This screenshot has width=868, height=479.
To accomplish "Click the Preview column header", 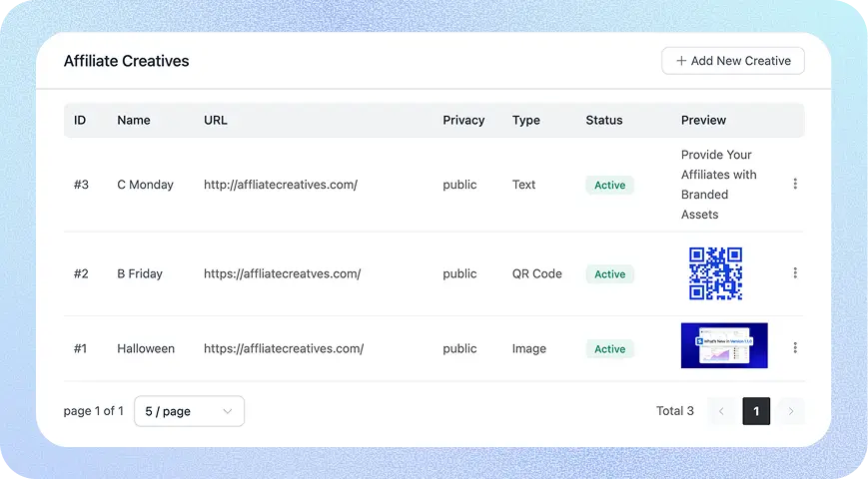I will tap(703, 120).
